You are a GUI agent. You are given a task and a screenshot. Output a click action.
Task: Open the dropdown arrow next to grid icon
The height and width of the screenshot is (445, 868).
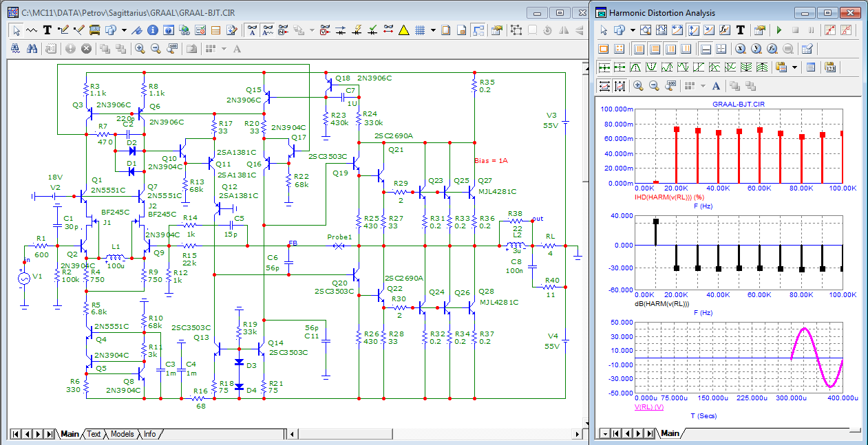433,30
